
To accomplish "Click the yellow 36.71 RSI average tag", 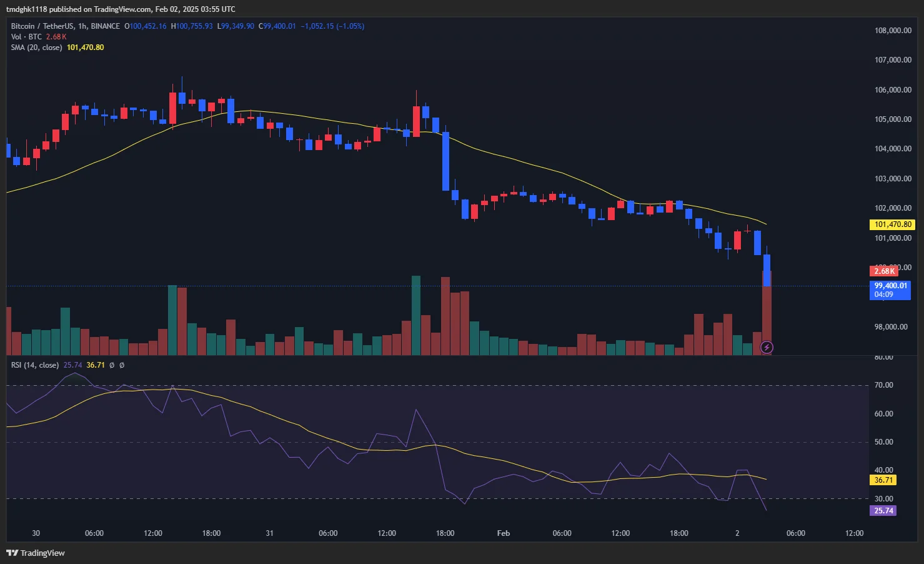I will [883, 480].
